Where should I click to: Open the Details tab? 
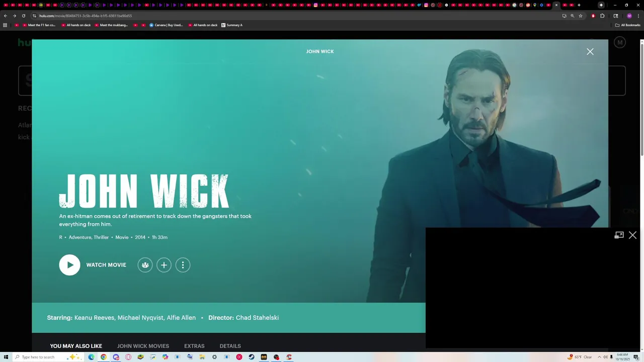pos(230,346)
